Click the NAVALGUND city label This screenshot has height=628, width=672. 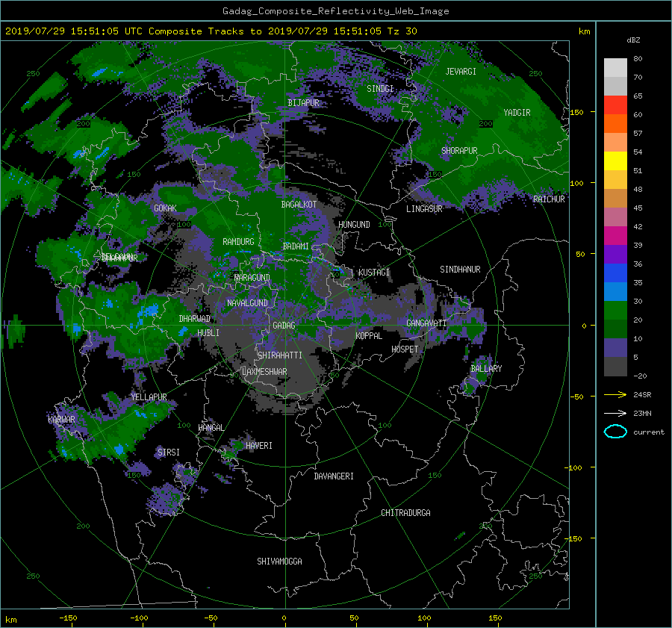pyautogui.click(x=247, y=303)
